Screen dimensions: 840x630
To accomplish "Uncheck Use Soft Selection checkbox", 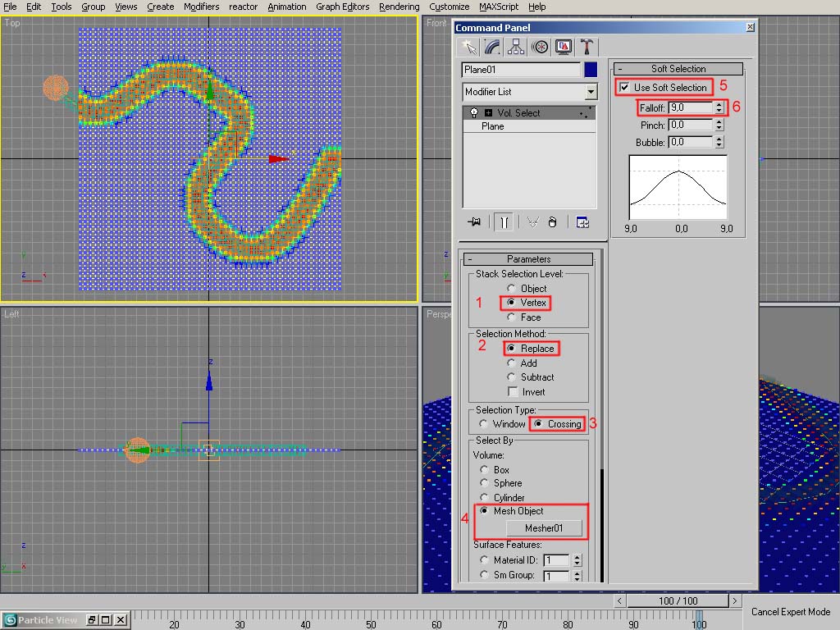I will tap(625, 88).
